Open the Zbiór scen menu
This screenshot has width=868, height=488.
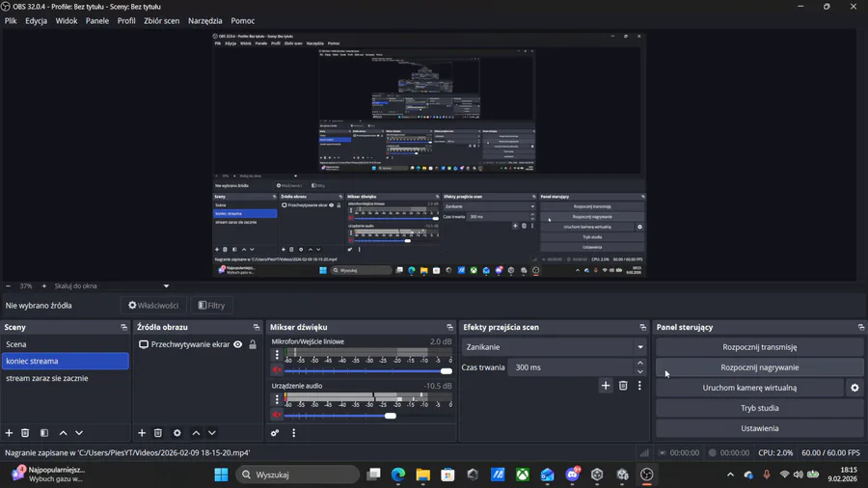click(162, 20)
